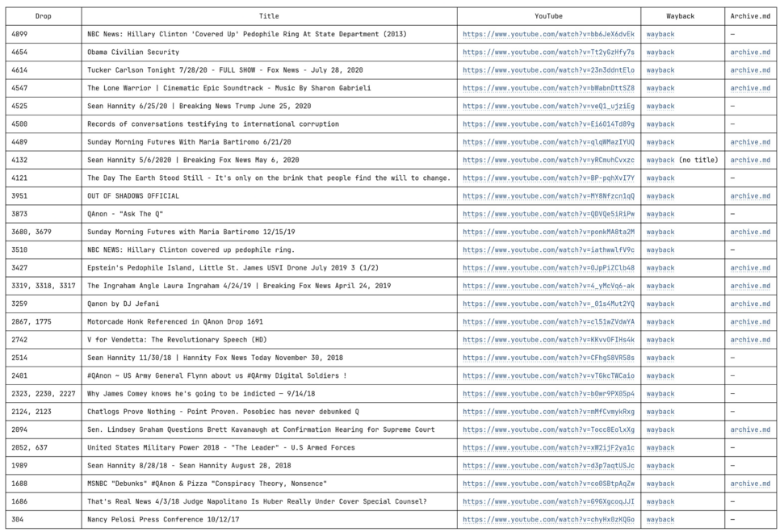
Task: Open archive.md link for Motorcade Honk row
Action: point(750,322)
